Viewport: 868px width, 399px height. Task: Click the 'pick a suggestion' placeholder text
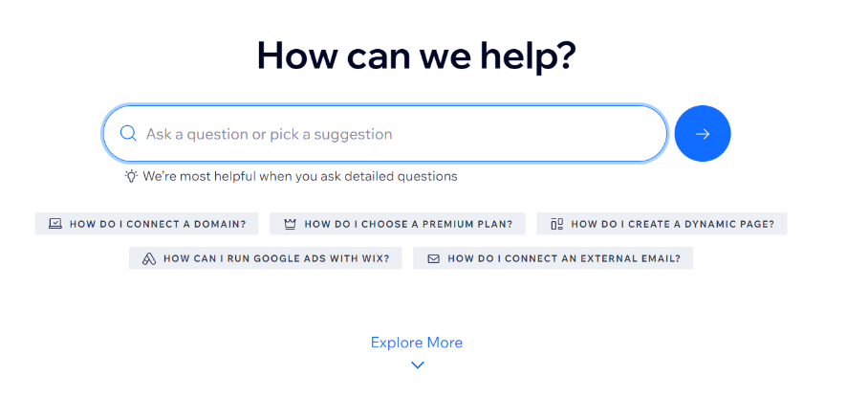tap(331, 134)
